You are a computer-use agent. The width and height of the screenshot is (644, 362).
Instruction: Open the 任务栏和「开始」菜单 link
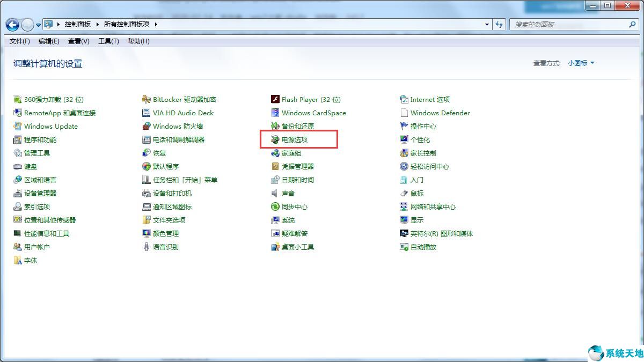[185, 180]
